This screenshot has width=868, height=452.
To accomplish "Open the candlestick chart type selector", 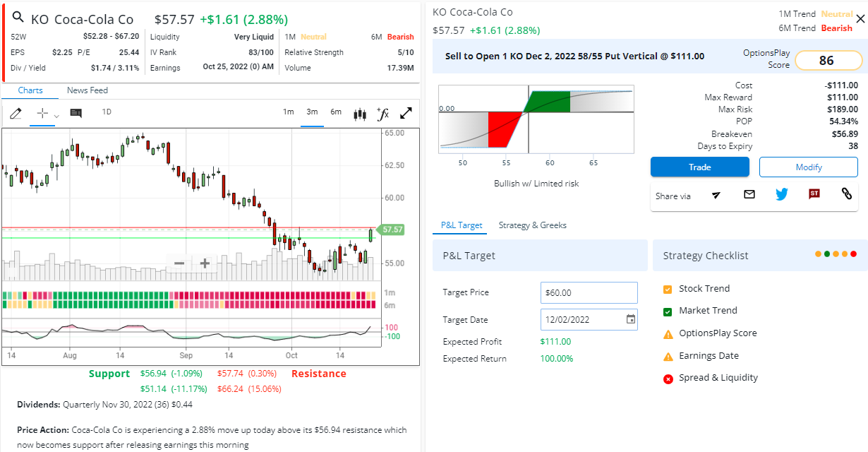I will tap(360, 113).
